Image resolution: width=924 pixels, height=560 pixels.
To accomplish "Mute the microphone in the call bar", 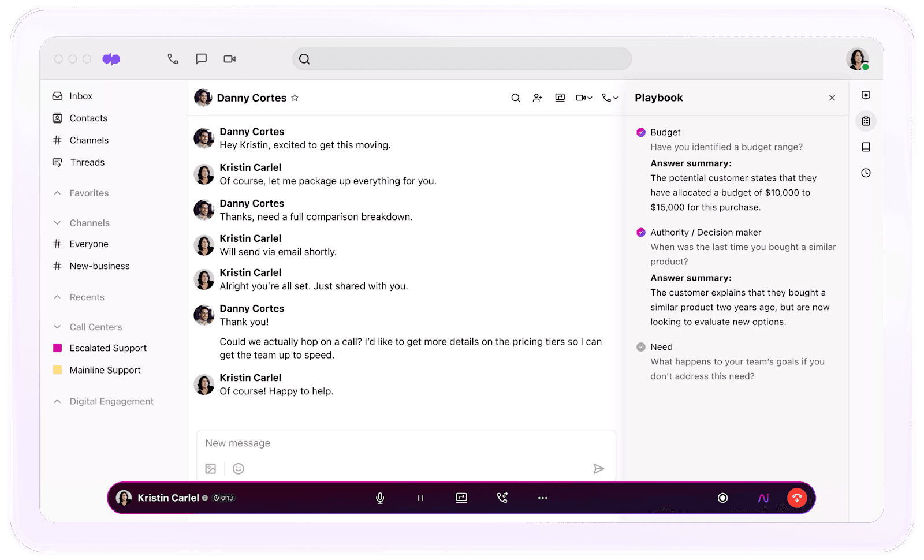I will 380,498.
